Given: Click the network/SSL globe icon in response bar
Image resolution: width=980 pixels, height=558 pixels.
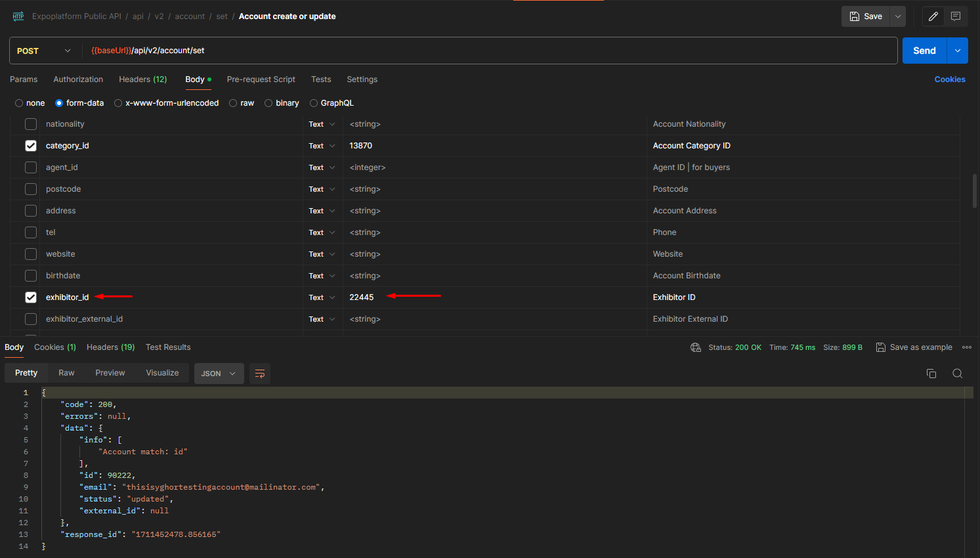Looking at the screenshot, I should (x=695, y=347).
